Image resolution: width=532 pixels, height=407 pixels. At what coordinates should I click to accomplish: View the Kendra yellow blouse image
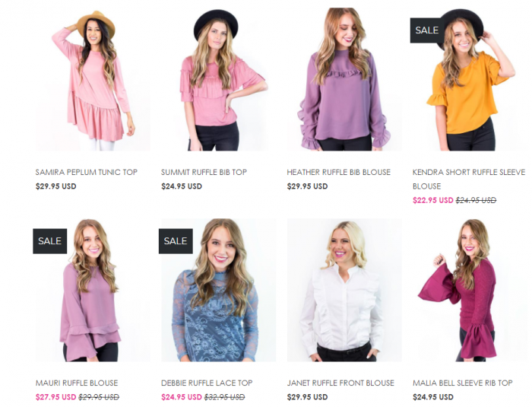tap(470, 79)
